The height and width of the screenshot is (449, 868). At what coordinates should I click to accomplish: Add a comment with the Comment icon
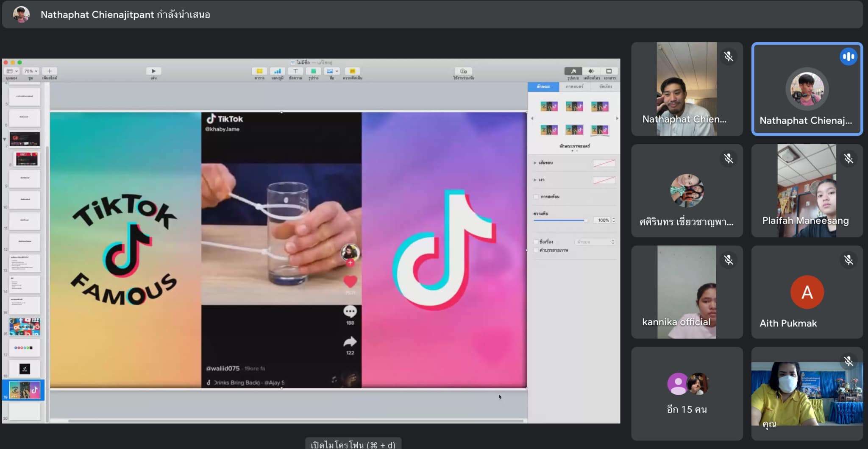click(x=352, y=71)
